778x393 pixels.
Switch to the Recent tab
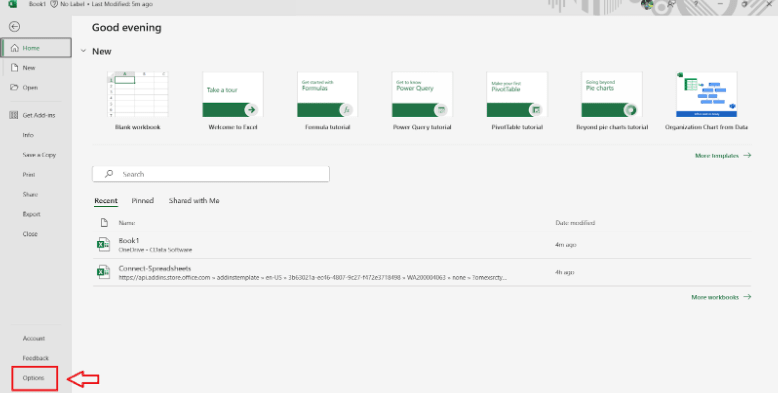click(106, 201)
